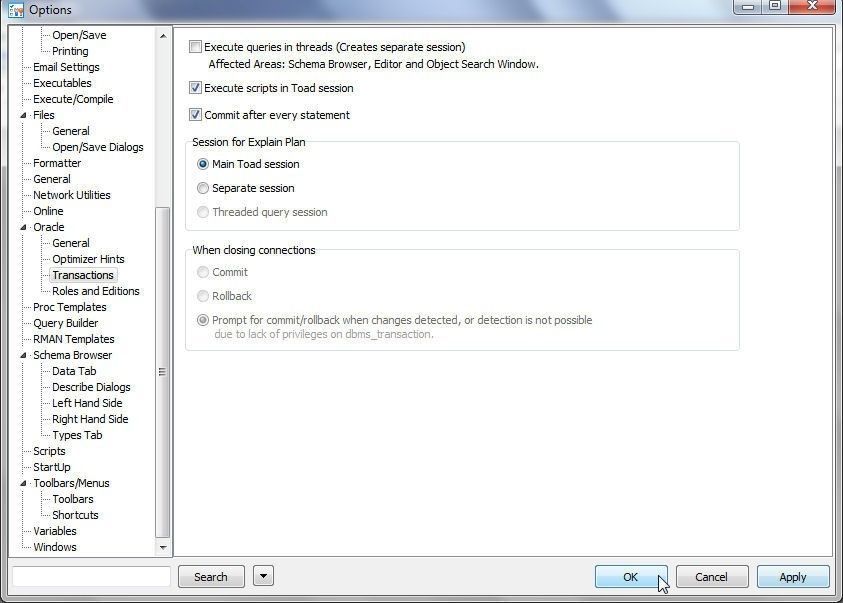Viewport: 843px width, 603px height.
Task: Collapse the Toolbars/Menus tree node
Action: point(23,483)
